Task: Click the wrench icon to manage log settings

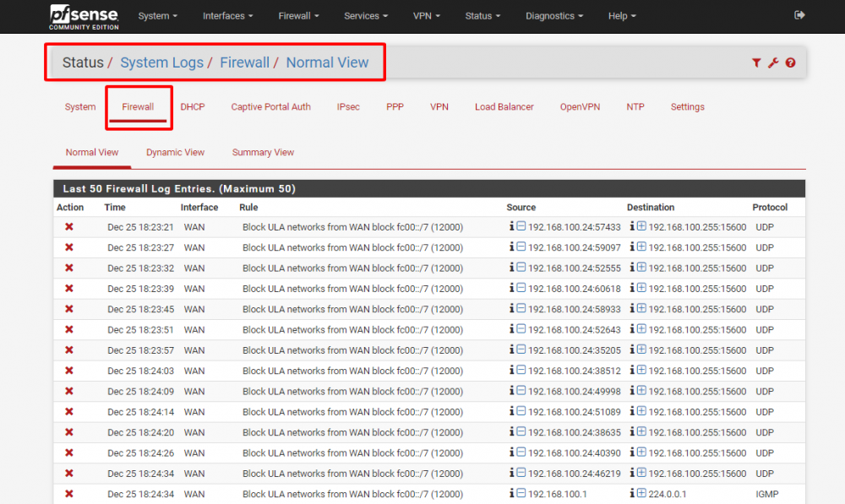Action: [772, 62]
